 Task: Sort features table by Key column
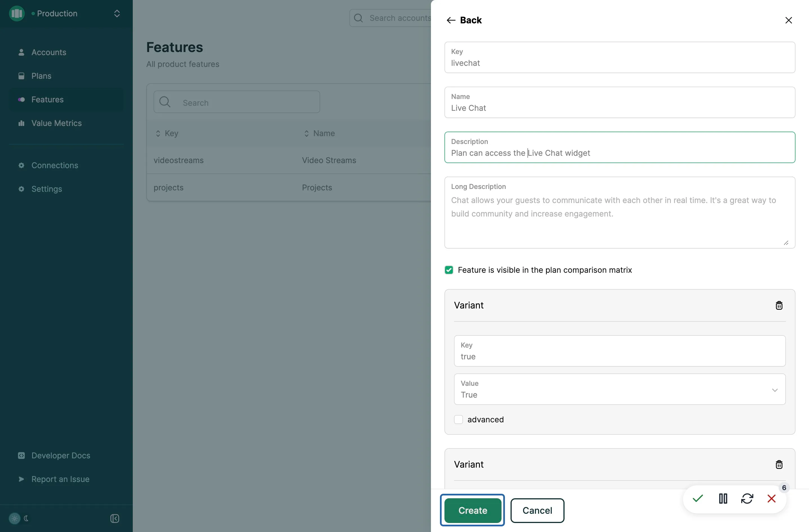(x=167, y=134)
